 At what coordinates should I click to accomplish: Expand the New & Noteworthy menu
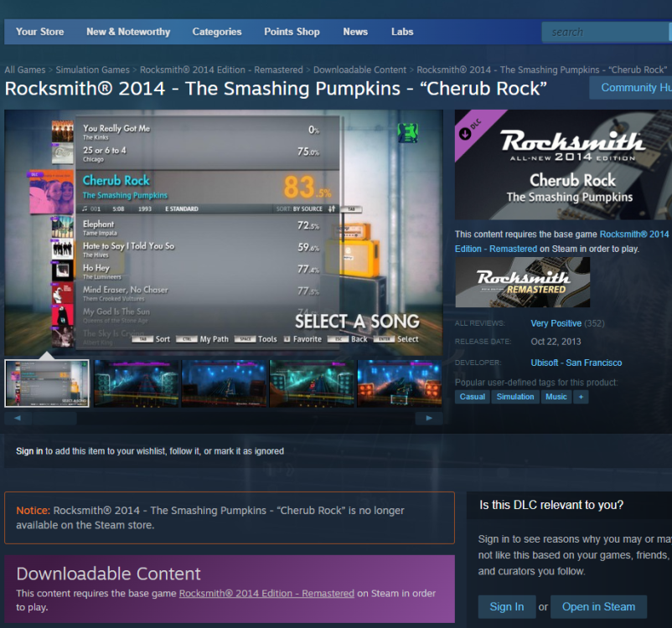(x=128, y=32)
